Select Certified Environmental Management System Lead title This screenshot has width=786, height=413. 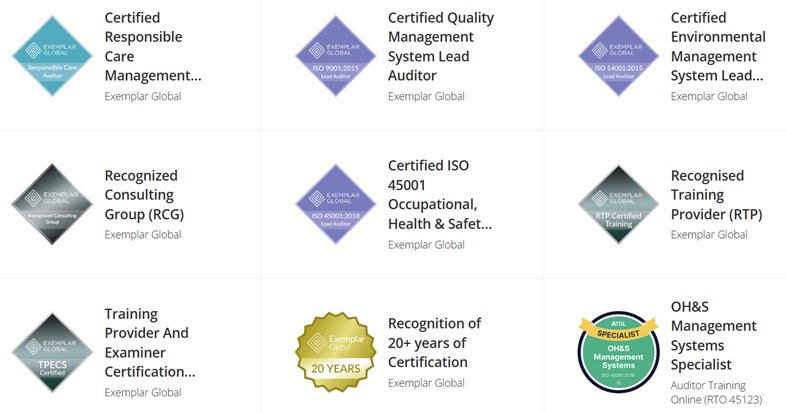coord(718,47)
